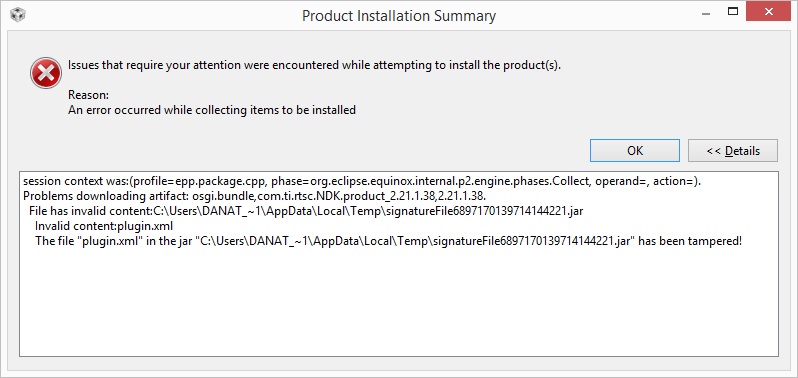Image resolution: width=798 pixels, height=378 pixels.
Task: Click the Issues that require your attention message
Action: (315, 65)
